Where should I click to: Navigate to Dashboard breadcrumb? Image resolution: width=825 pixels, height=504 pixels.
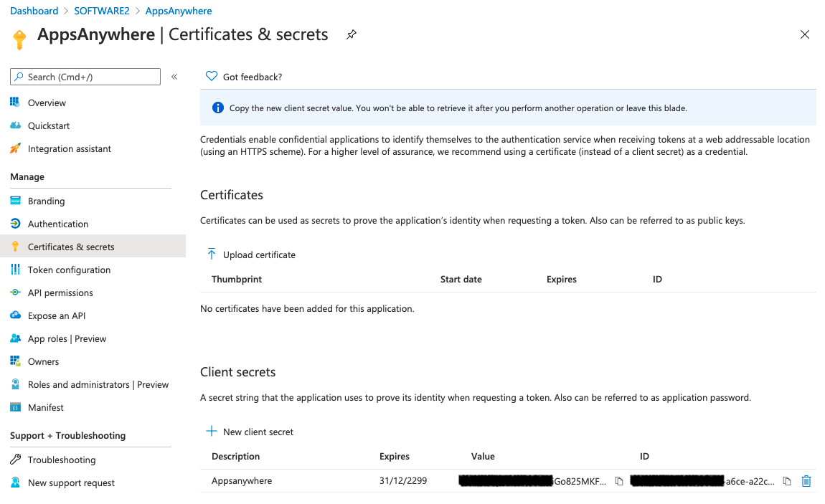(34, 11)
